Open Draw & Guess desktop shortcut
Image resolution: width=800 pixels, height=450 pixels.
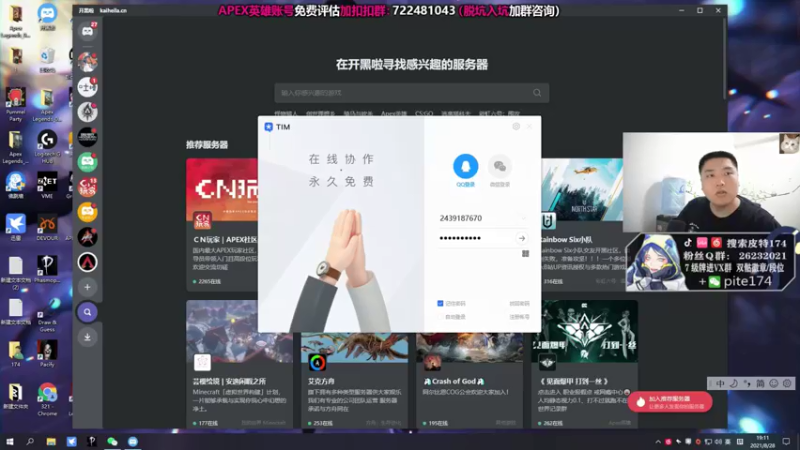(x=47, y=315)
